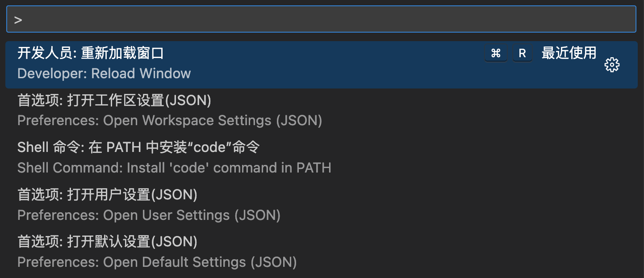Click Shell Command: Install 'code' command in PATH
The width and height of the screenshot is (644, 278).
(174, 168)
